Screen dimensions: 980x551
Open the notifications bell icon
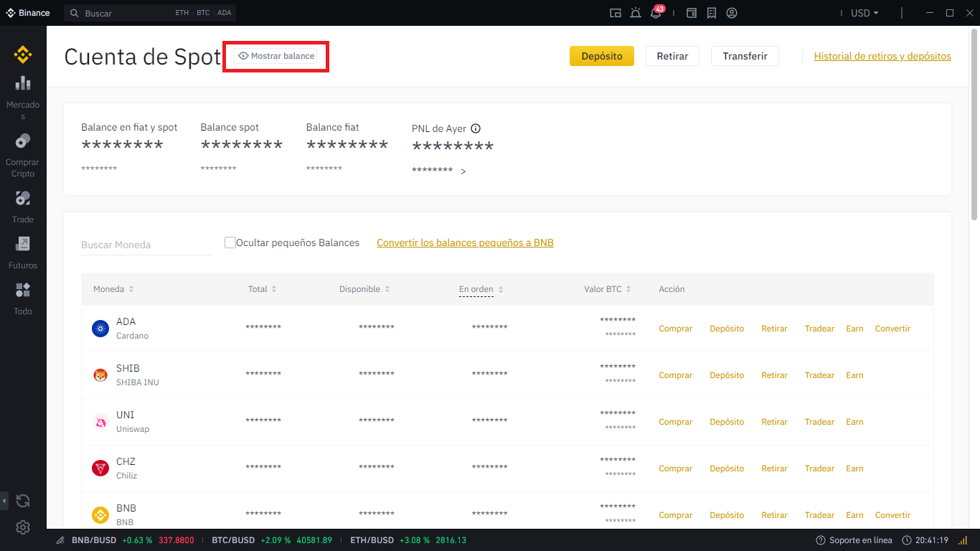pos(656,13)
